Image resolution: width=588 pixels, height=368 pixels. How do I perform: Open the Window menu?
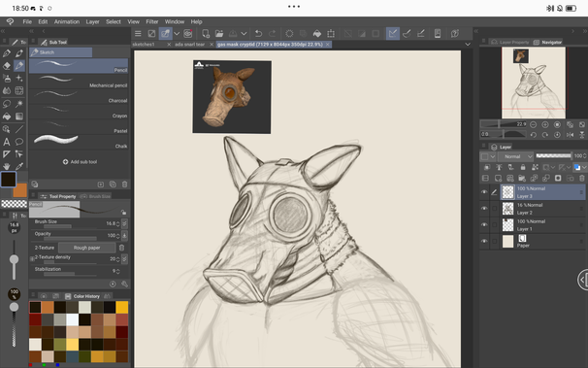tap(175, 21)
